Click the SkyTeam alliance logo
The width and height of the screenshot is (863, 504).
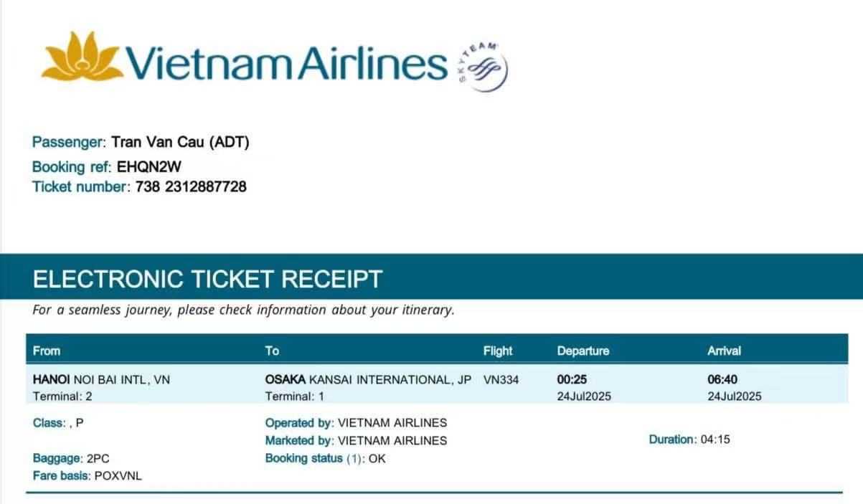pyautogui.click(x=483, y=67)
